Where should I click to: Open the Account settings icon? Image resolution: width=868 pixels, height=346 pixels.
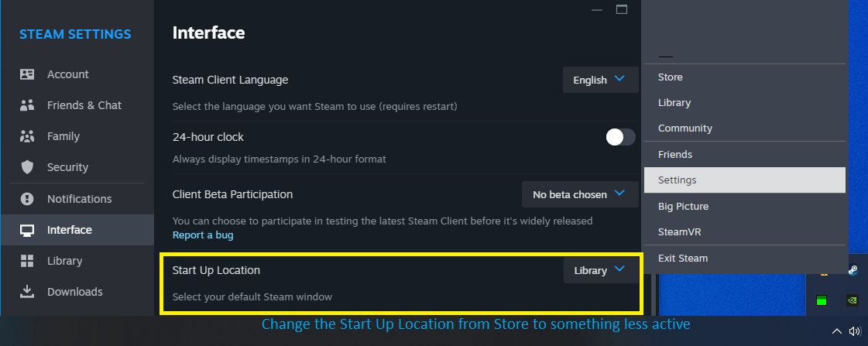point(27,74)
